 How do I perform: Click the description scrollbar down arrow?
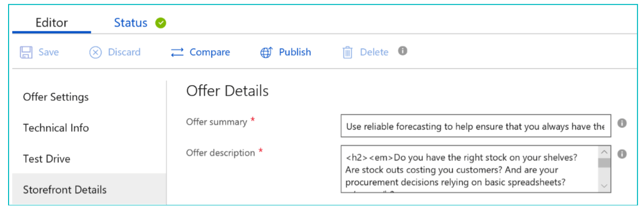tap(604, 186)
